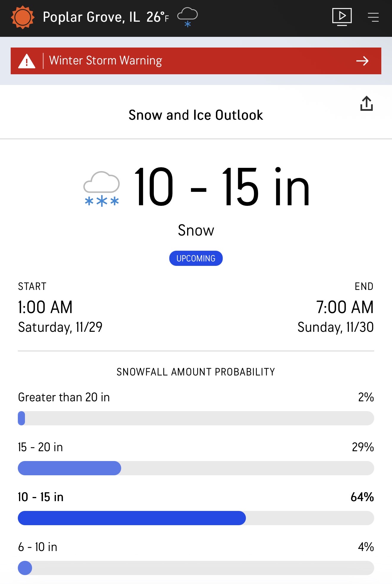Image resolution: width=392 pixels, height=584 pixels.
Task: Tap the warning triangle alert icon
Action: tap(27, 61)
